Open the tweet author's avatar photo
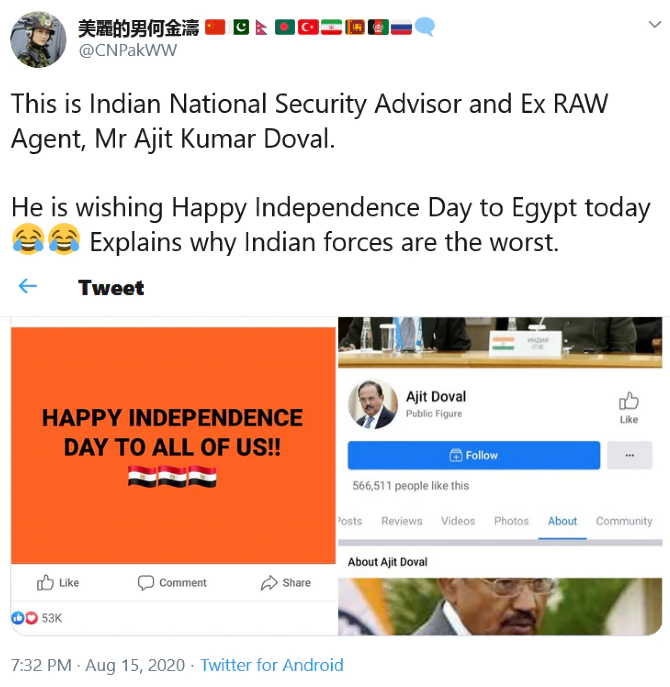The image size is (670, 687). pyautogui.click(x=38, y=39)
